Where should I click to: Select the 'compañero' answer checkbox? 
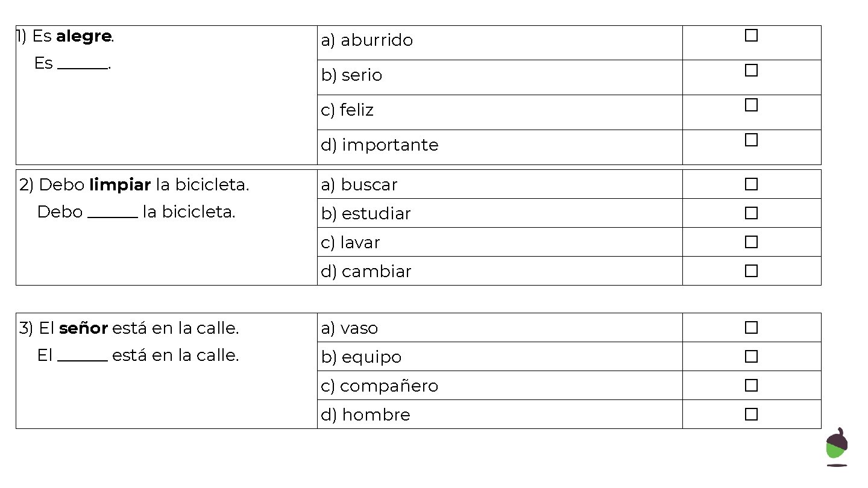point(751,386)
